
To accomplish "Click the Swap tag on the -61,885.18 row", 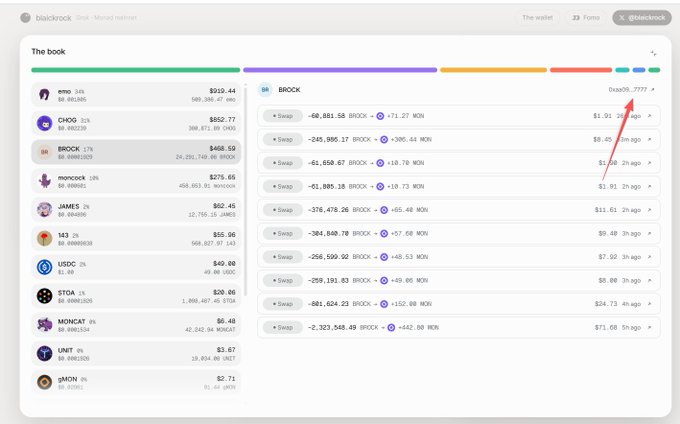I will coord(283,186).
